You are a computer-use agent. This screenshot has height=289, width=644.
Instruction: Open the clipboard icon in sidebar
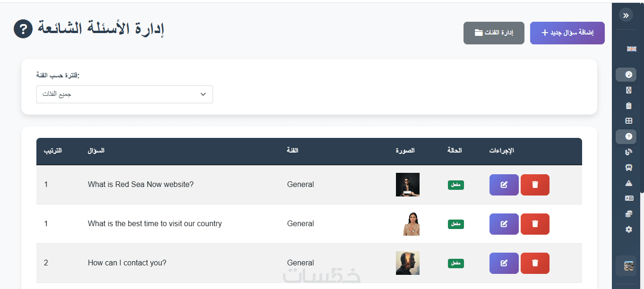[628, 106]
